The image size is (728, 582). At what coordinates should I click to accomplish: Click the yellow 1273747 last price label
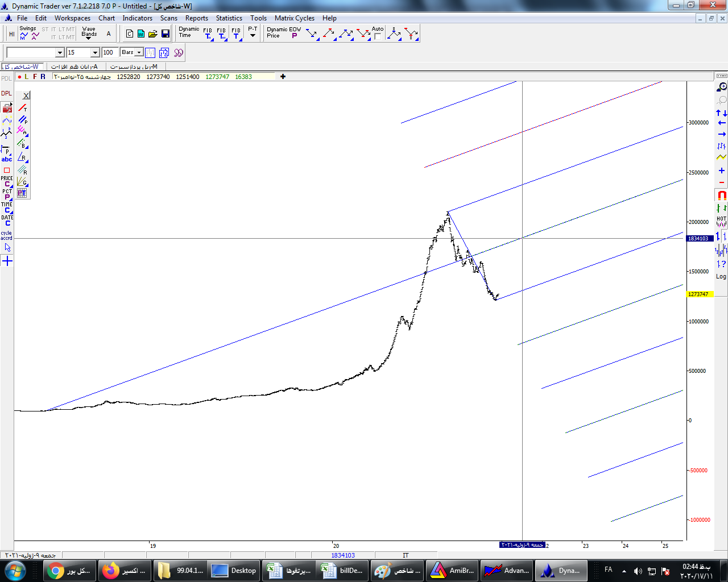[700, 294]
